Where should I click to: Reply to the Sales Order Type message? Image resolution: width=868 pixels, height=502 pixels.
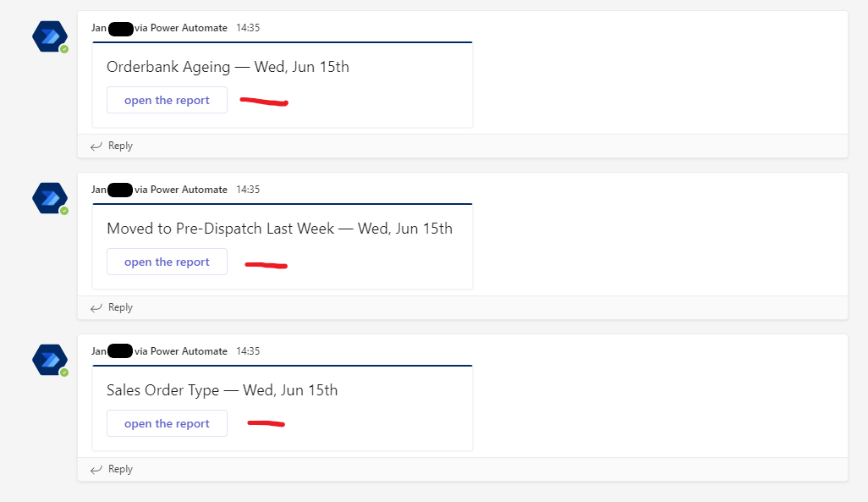pyautogui.click(x=120, y=469)
